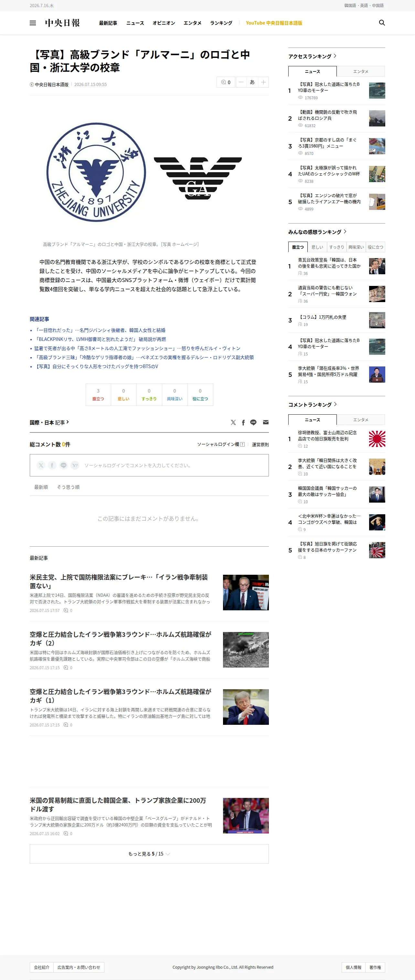Open related article about BTSのV bag
The width and height of the screenshot is (415, 980).
click(x=96, y=366)
